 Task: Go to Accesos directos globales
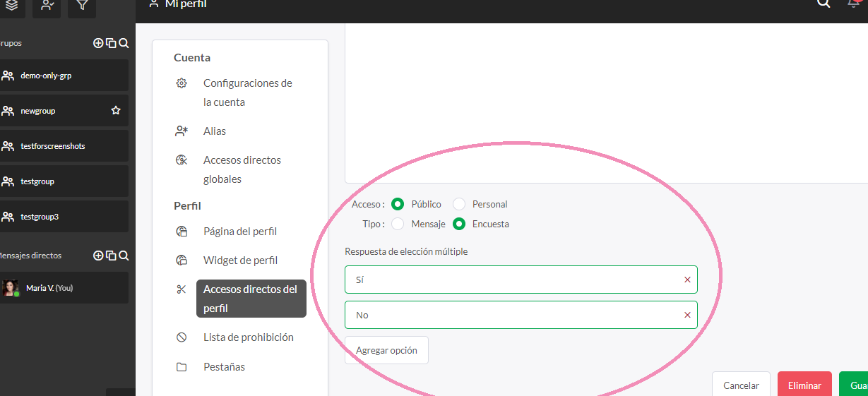[242, 169]
